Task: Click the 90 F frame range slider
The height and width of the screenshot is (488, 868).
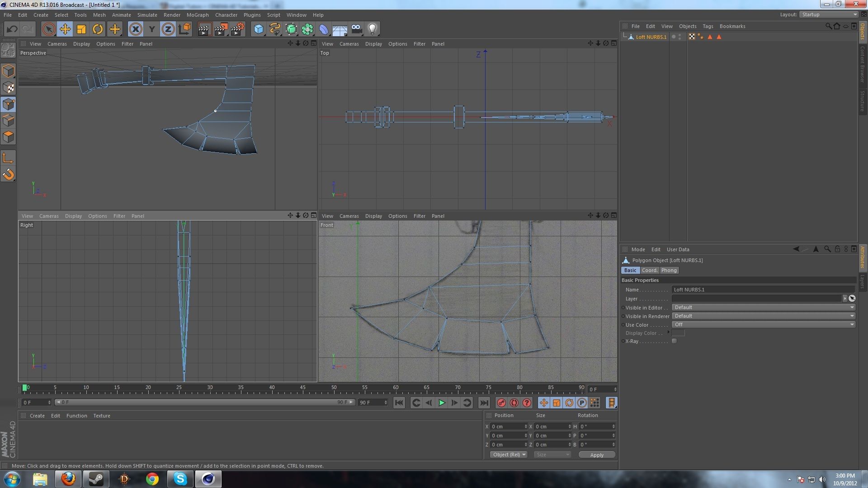Action: click(x=205, y=402)
